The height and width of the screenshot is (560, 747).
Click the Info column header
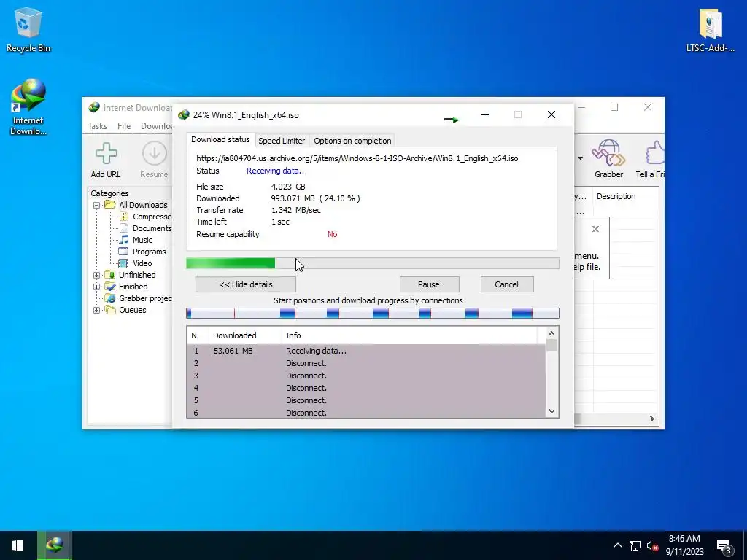[410, 335]
